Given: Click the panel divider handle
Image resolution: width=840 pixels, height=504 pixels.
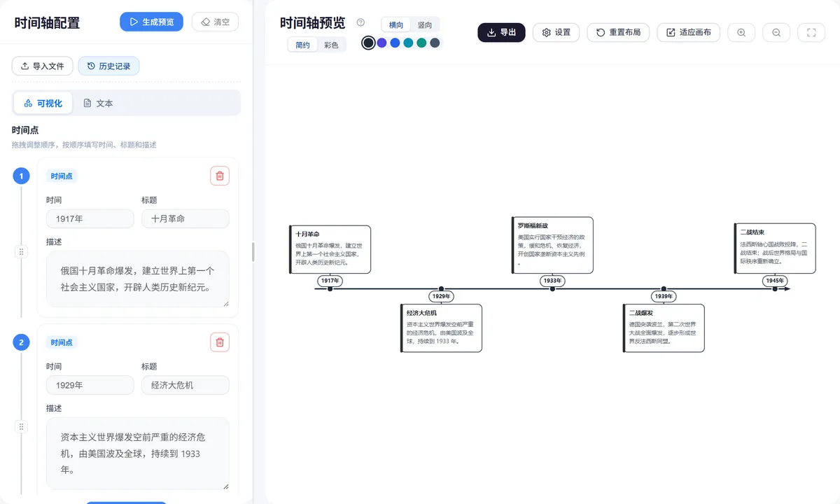Looking at the screenshot, I should (x=253, y=252).
